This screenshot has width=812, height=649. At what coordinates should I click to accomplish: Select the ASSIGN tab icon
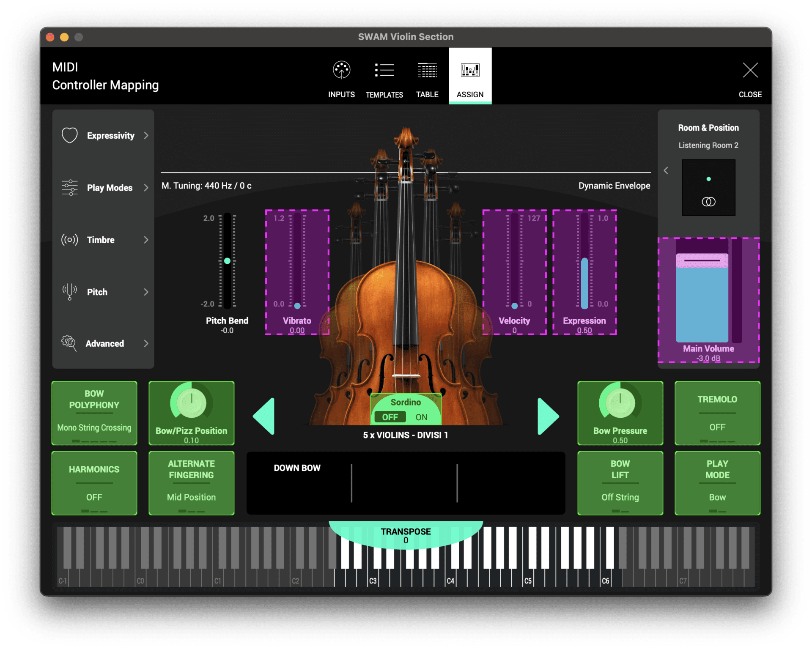coord(470,70)
